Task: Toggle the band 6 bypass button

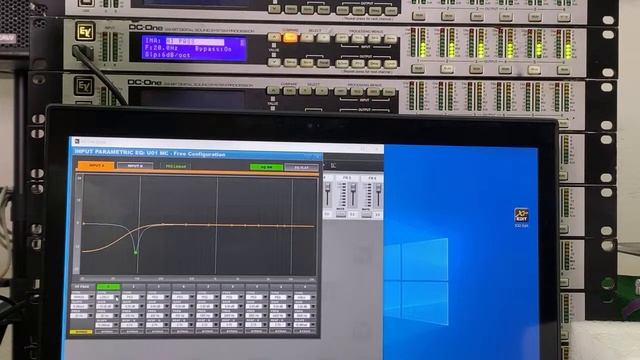Action: pyautogui.click(x=232, y=332)
